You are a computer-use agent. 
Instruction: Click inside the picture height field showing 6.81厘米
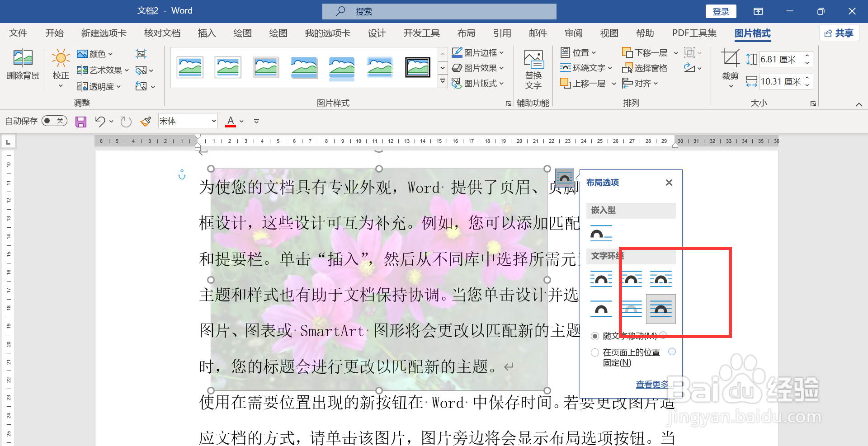click(x=782, y=59)
